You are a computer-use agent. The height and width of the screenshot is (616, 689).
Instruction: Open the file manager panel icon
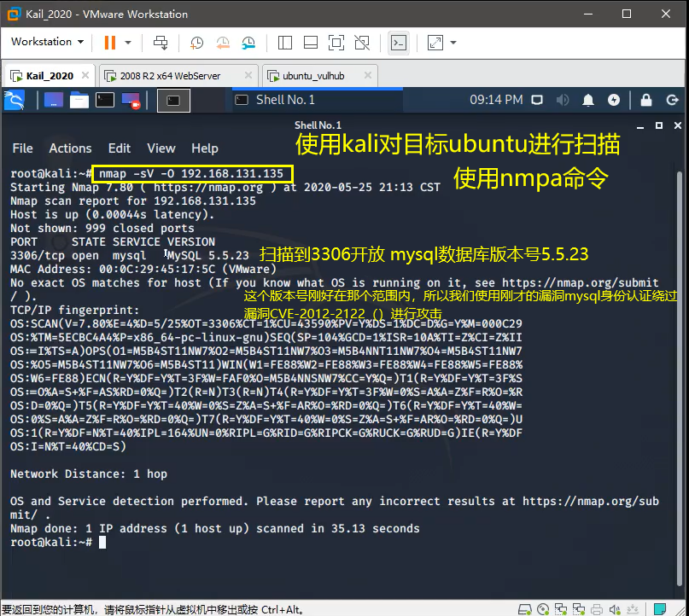(x=79, y=100)
